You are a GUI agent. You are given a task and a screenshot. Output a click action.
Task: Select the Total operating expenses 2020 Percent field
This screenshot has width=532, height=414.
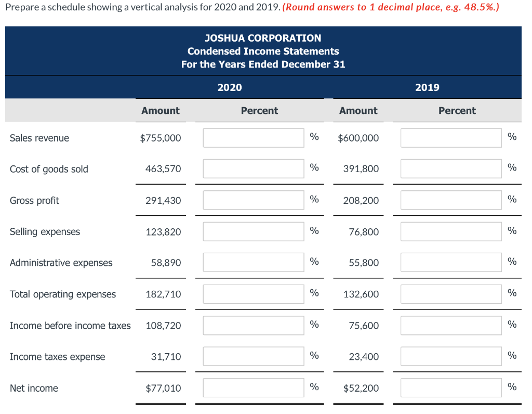[x=253, y=293]
